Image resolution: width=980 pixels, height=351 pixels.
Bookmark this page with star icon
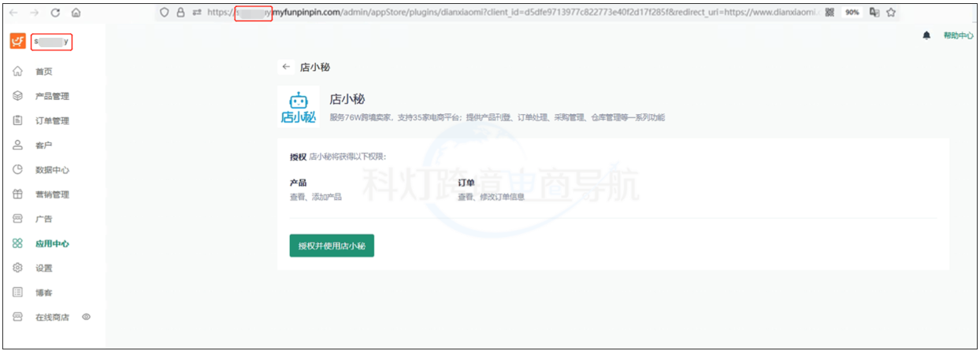(891, 13)
